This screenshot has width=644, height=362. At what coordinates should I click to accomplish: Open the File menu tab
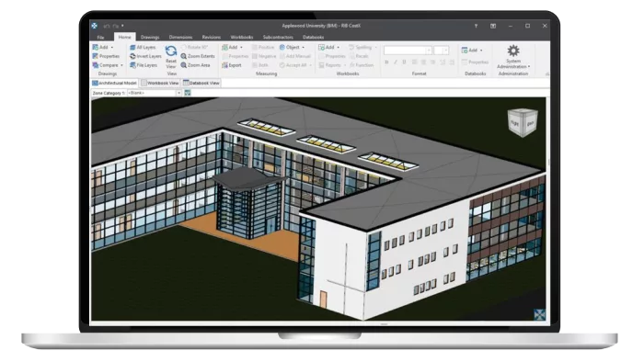pyautogui.click(x=100, y=38)
